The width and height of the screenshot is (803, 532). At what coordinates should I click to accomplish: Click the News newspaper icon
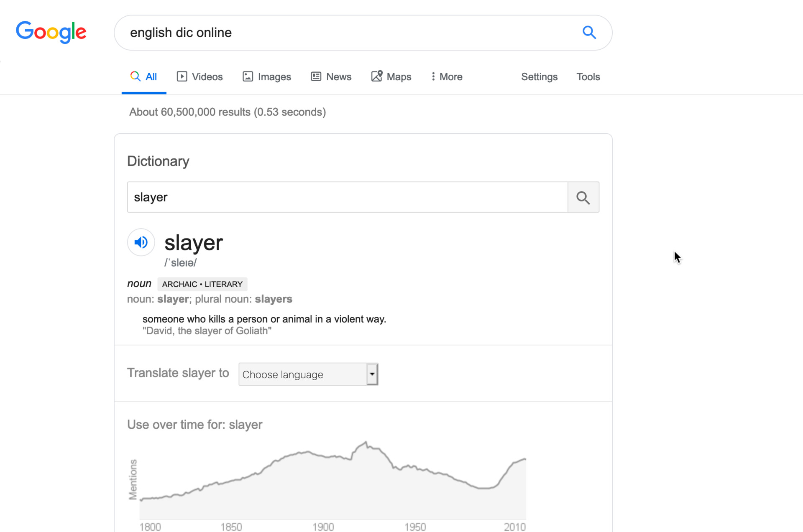316,76
